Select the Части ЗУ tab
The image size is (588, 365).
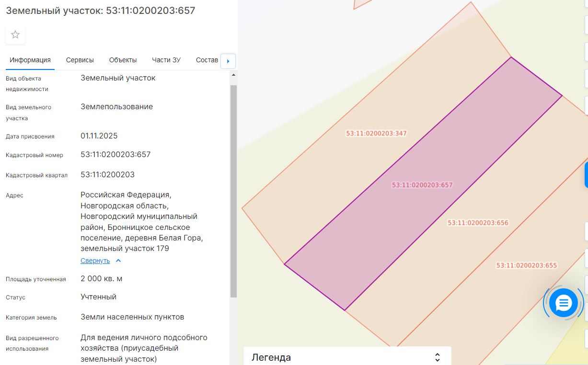pos(166,60)
